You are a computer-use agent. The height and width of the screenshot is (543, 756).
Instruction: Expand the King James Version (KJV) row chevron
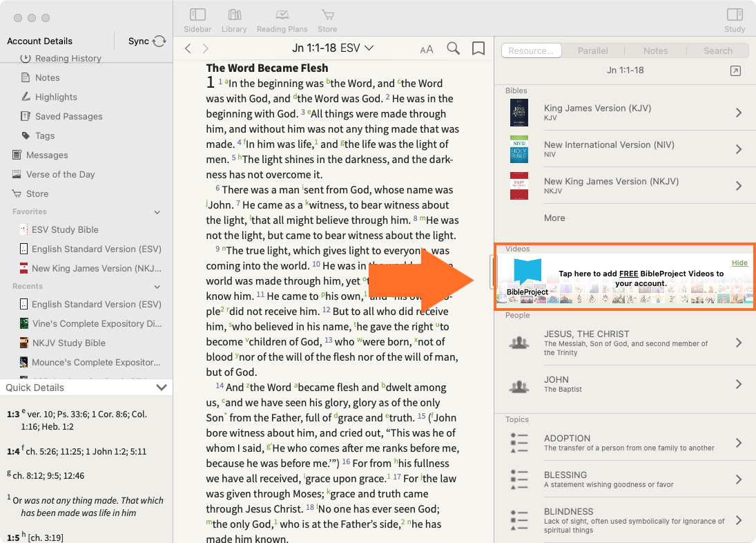click(x=739, y=113)
